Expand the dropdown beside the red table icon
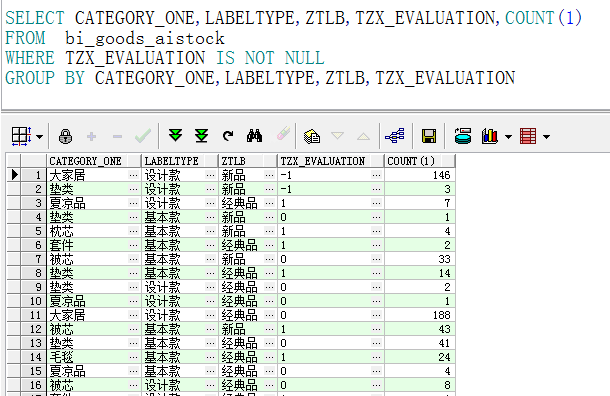Image resolution: width=610 pixels, height=396 pixels. [x=546, y=137]
